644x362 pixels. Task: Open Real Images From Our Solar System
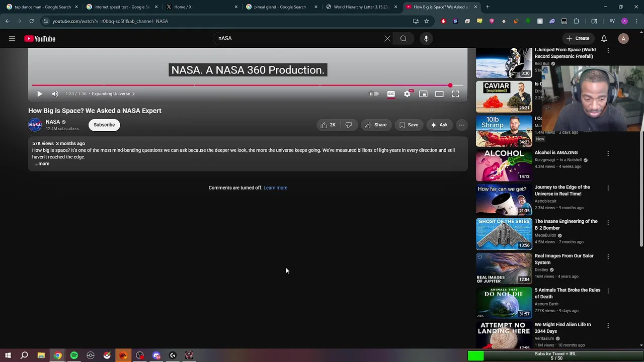[x=564, y=259]
